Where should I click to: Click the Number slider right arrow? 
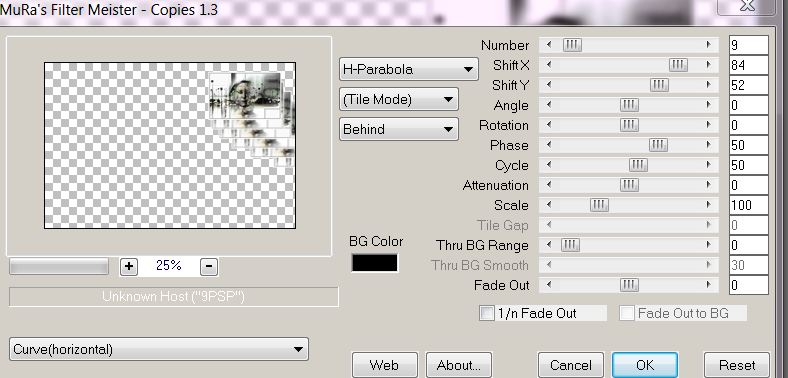[x=709, y=45]
